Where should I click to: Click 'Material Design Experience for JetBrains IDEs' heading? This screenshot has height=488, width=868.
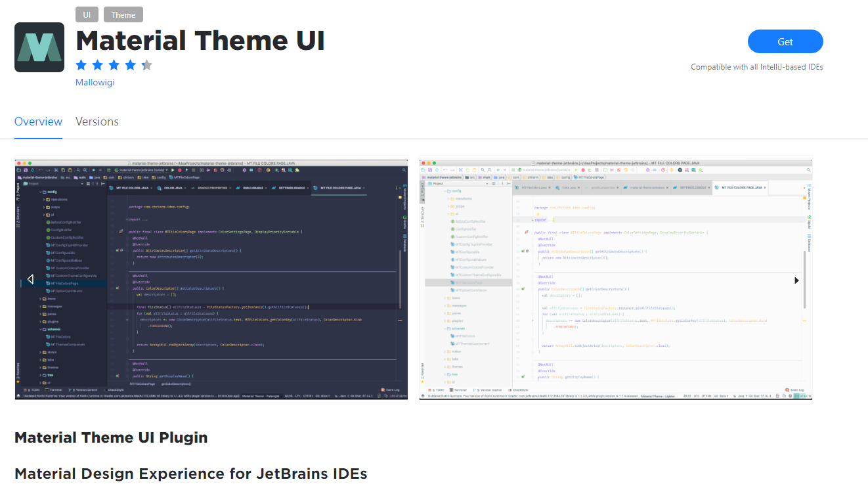point(190,474)
